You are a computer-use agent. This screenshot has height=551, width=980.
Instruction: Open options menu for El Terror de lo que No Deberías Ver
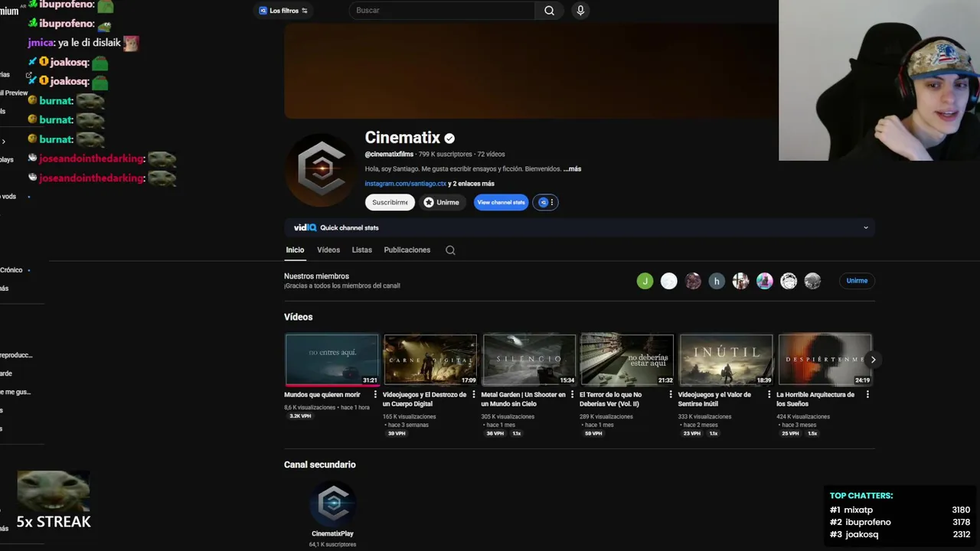(x=671, y=395)
